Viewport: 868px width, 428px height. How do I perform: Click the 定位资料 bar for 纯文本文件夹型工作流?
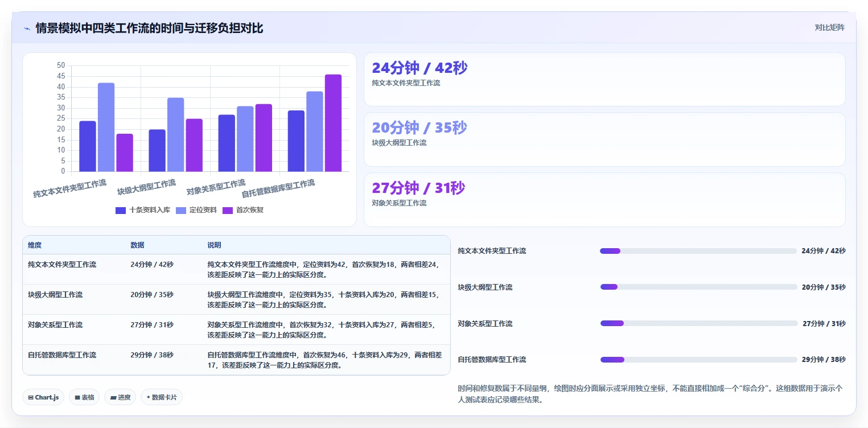pyautogui.click(x=106, y=127)
